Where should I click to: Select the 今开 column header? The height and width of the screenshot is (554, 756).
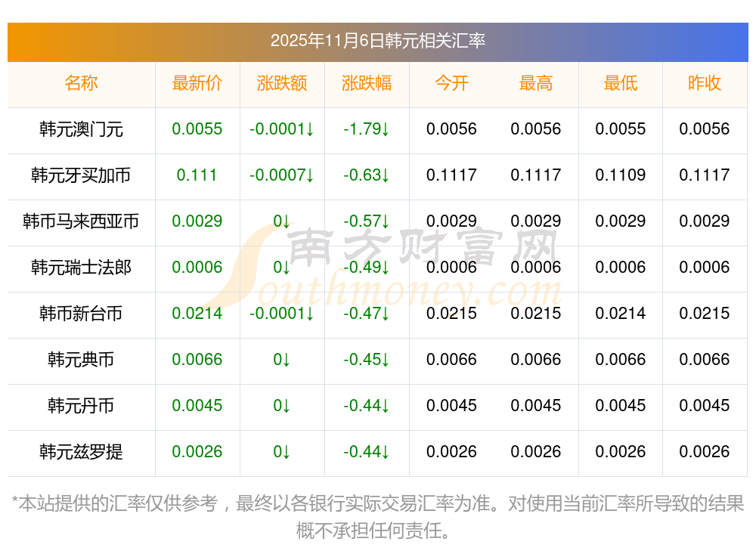tap(451, 83)
